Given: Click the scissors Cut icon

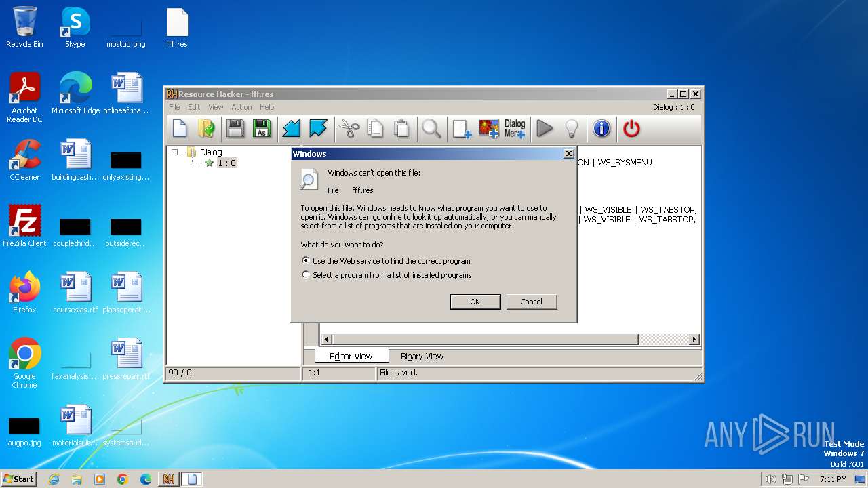Looking at the screenshot, I should coord(349,128).
